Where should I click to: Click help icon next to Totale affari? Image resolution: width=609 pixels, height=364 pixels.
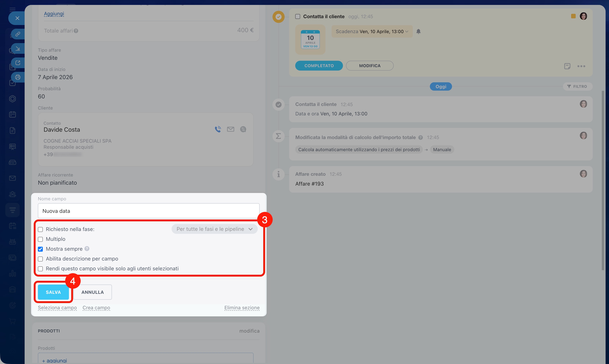tap(76, 31)
